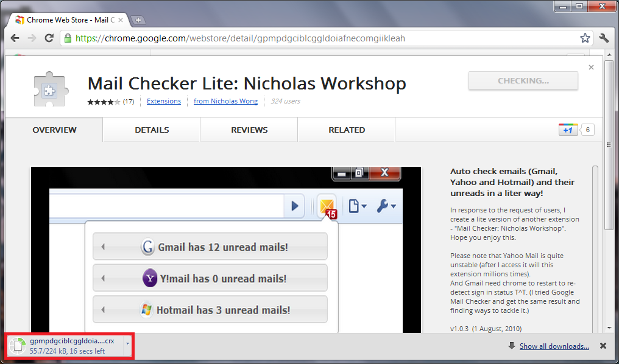Switch to the Overview tab
Screen dimensions: 619x364
click(x=54, y=130)
